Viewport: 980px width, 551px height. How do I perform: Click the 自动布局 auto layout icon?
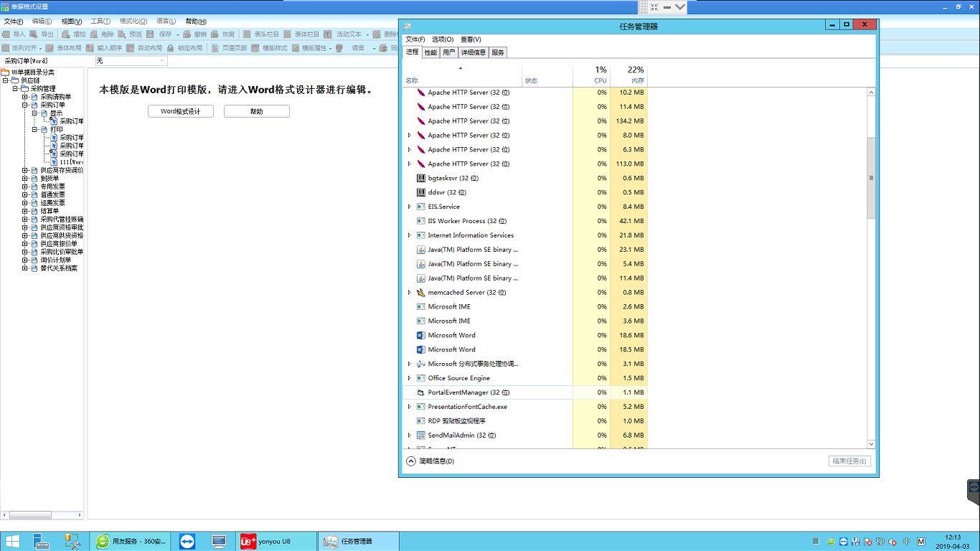[131, 48]
